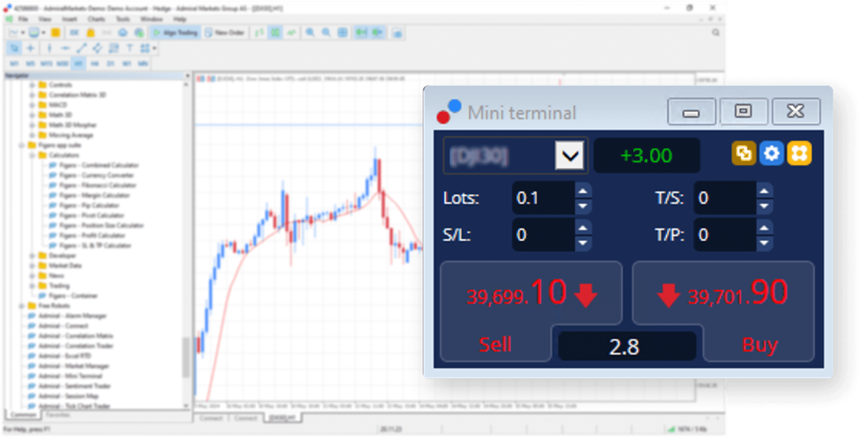The width and height of the screenshot is (868, 437).
Task: Switch chart to bar chart view
Action: [259, 33]
